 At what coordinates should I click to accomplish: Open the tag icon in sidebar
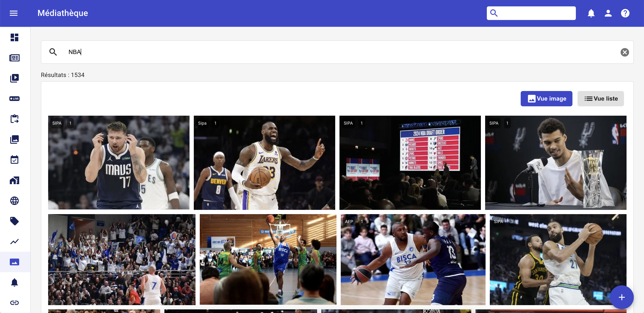(x=14, y=221)
